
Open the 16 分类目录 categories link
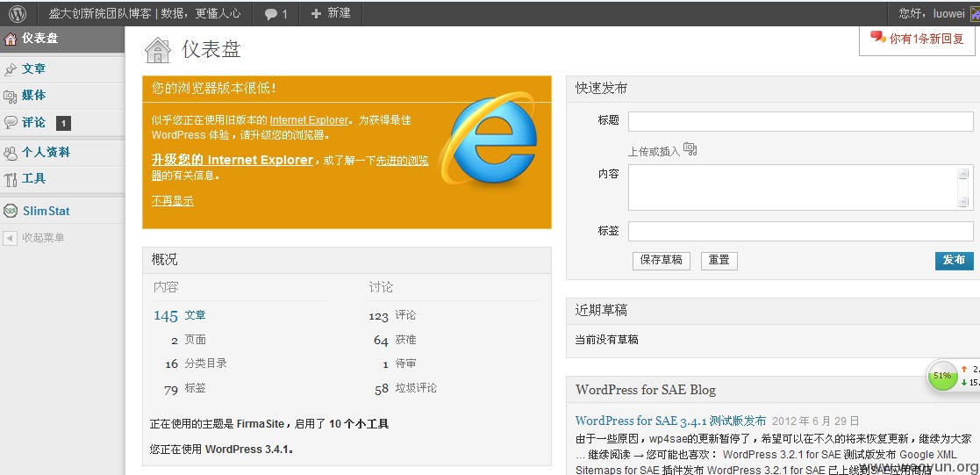click(x=196, y=363)
